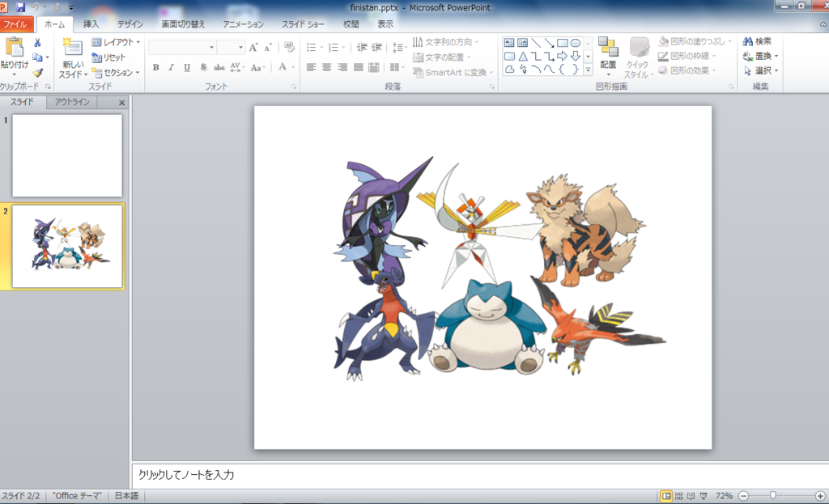829x504 pixels.
Task: Expand the shapes gallery More arrow
Action: point(588,70)
